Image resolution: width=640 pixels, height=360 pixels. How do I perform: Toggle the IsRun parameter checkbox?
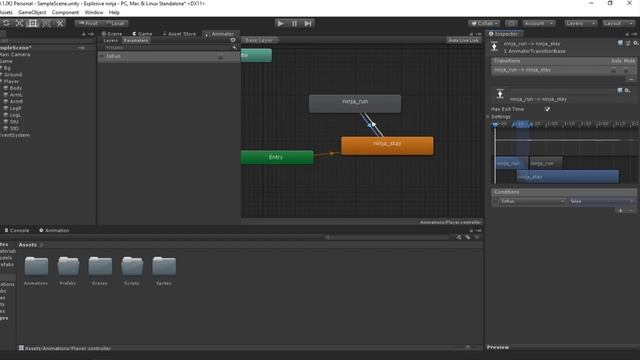pos(220,57)
